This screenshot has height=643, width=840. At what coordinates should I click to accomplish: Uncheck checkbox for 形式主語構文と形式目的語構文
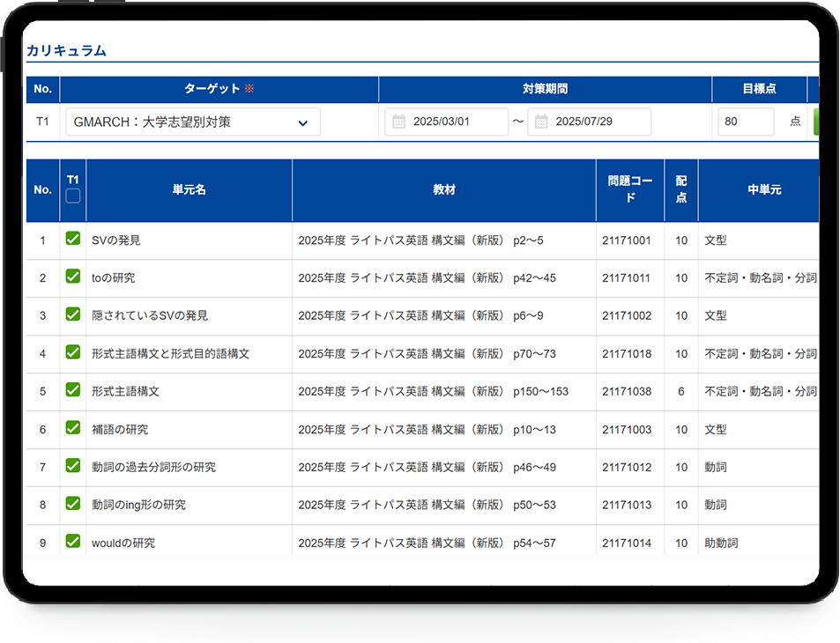coord(73,352)
